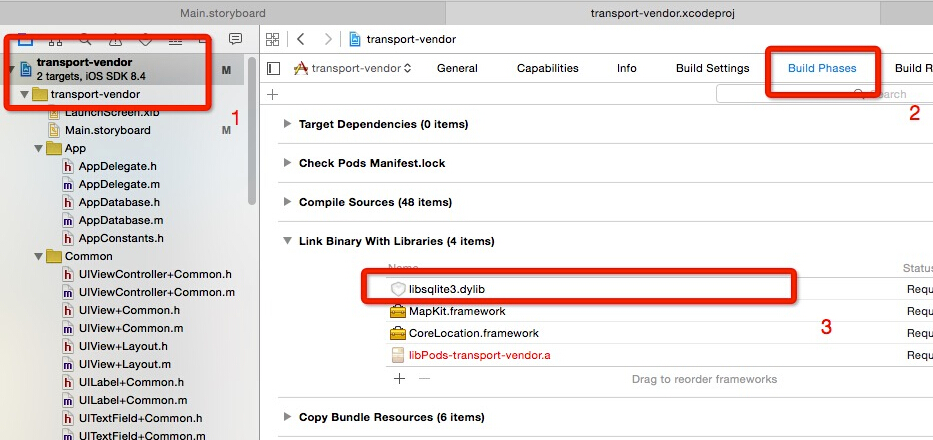This screenshot has height=440, width=933.
Task: Toggle the projects and targets list sidebar
Action: tap(274, 68)
